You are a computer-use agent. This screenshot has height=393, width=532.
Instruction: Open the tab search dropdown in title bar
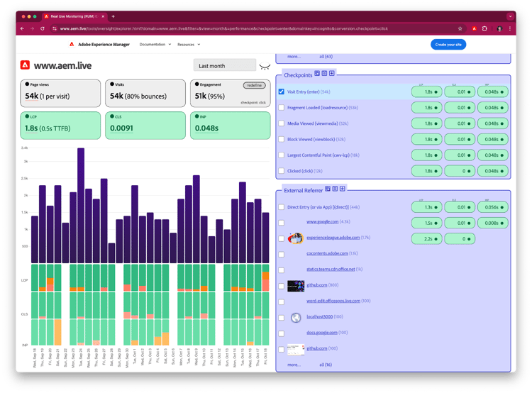pyautogui.click(x=510, y=16)
